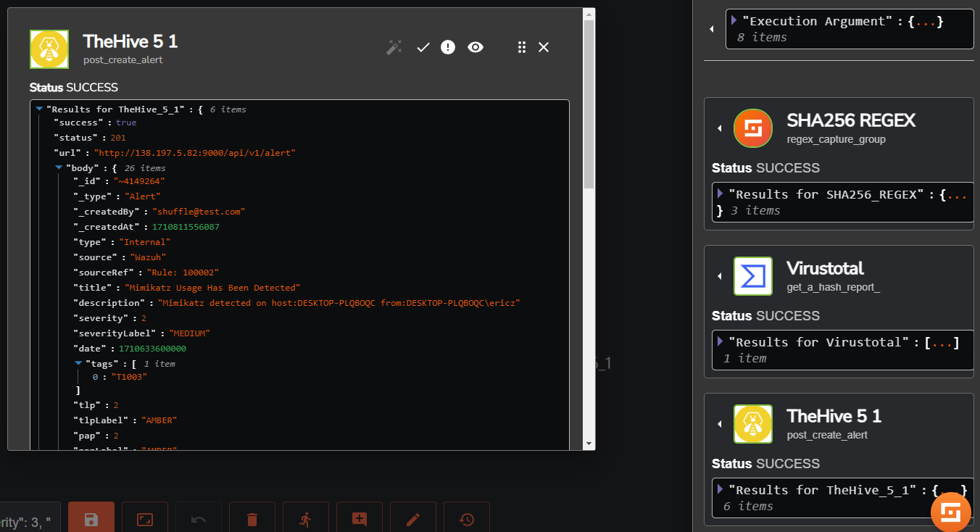Click the "_createdAt" timestamp 1710811556087
The width and height of the screenshot is (980, 532).
coord(186,227)
